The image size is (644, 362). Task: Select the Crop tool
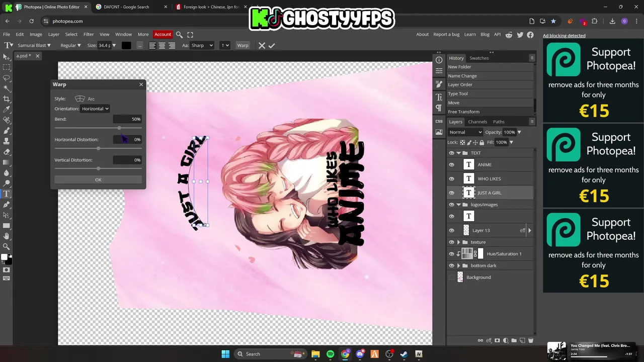6,99
